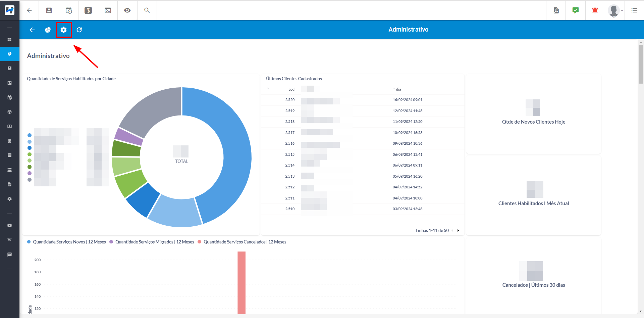The height and width of the screenshot is (318, 644).
Task: Open 'Clientes Habilitados I Mês Atual' card
Action: click(x=534, y=196)
